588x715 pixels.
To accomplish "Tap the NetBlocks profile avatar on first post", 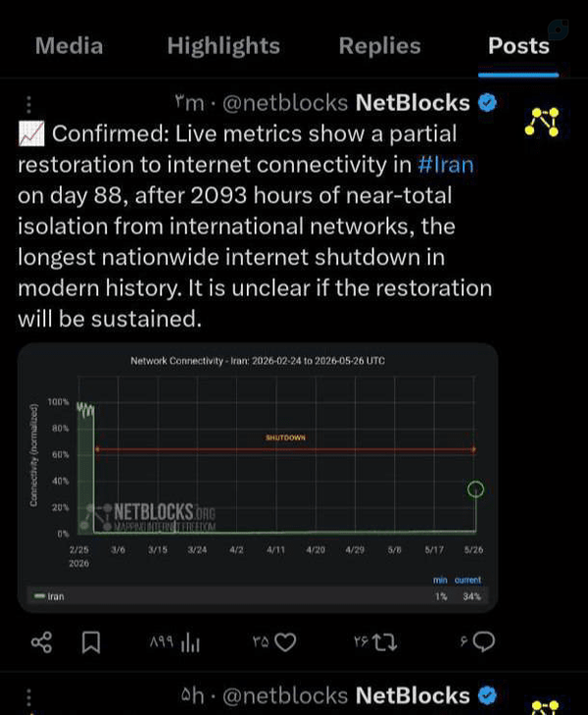I will coord(542,122).
